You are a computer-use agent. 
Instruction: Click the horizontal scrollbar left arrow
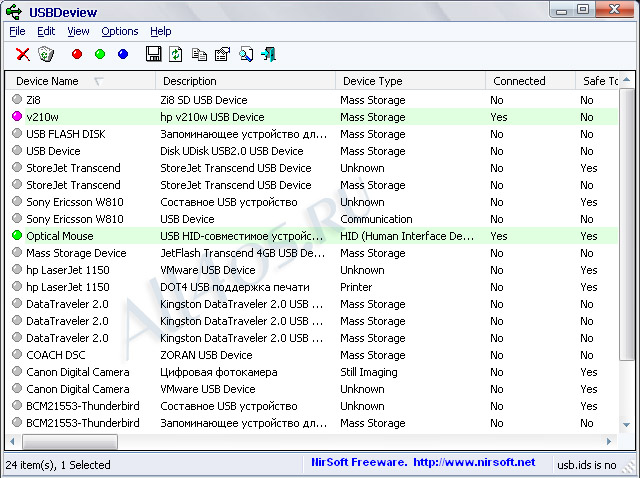pos(13,441)
